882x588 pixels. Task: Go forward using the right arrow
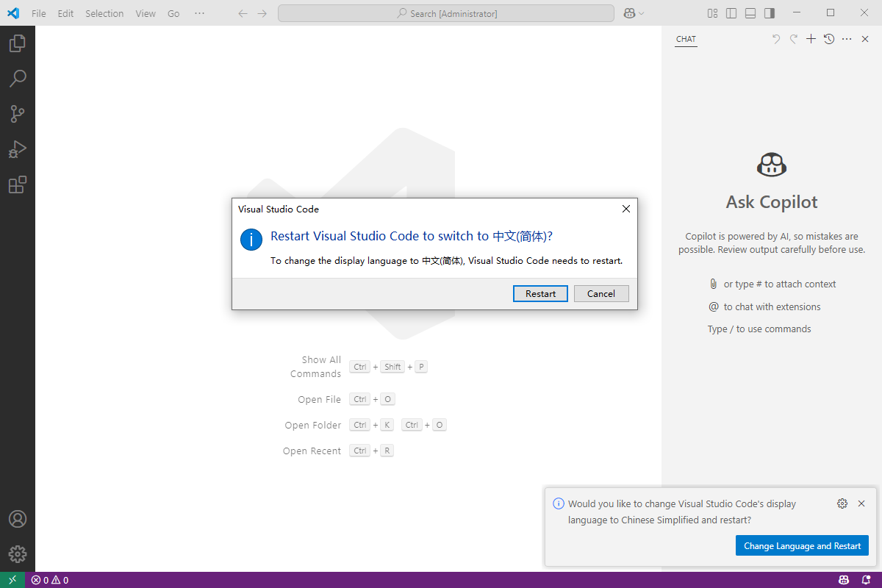coord(262,13)
